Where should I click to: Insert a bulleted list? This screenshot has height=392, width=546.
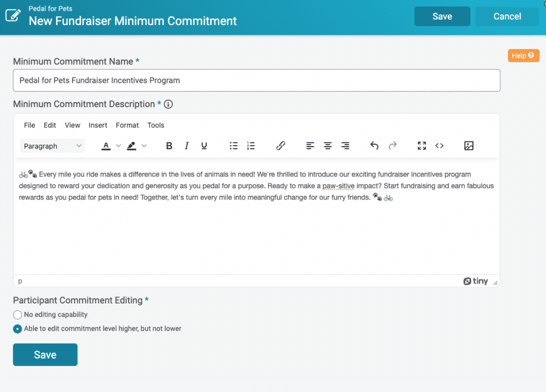(x=234, y=146)
